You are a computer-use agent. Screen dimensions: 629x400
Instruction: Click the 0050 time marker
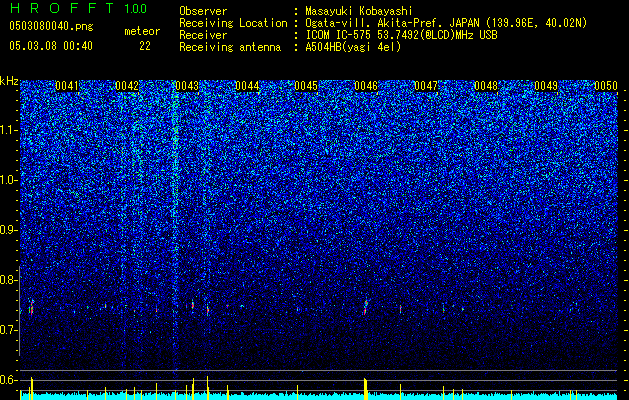(x=606, y=86)
